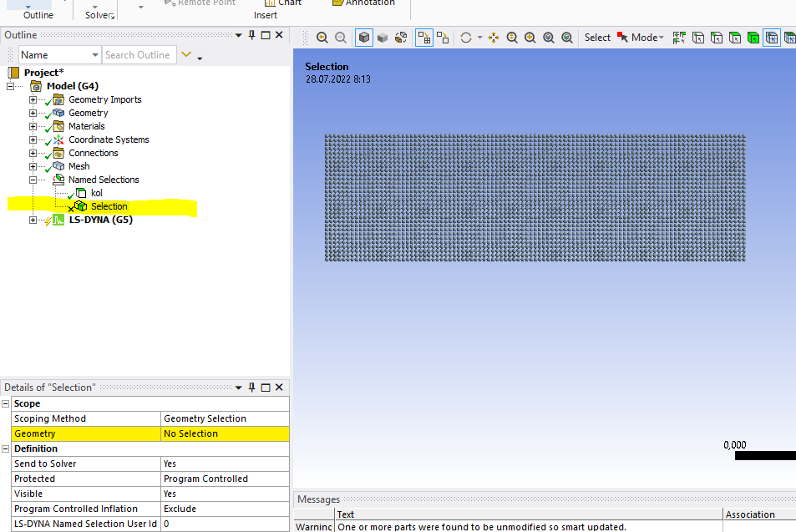Select the Coordinate Systems triad icon
The width and height of the screenshot is (796, 532).
point(58,139)
